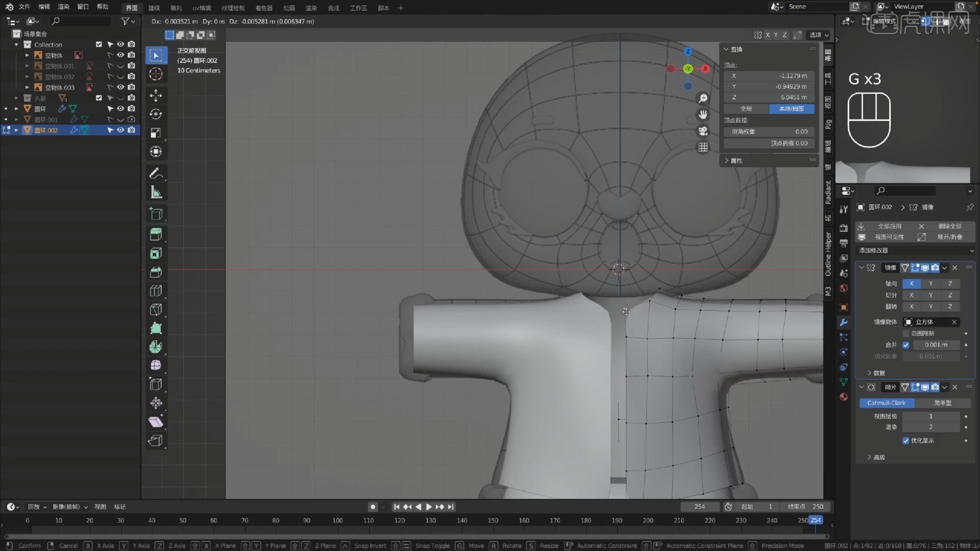The height and width of the screenshot is (551, 980).
Task: Select the Add Cube tool
Action: pyautogui.click(x=156, y=214)
